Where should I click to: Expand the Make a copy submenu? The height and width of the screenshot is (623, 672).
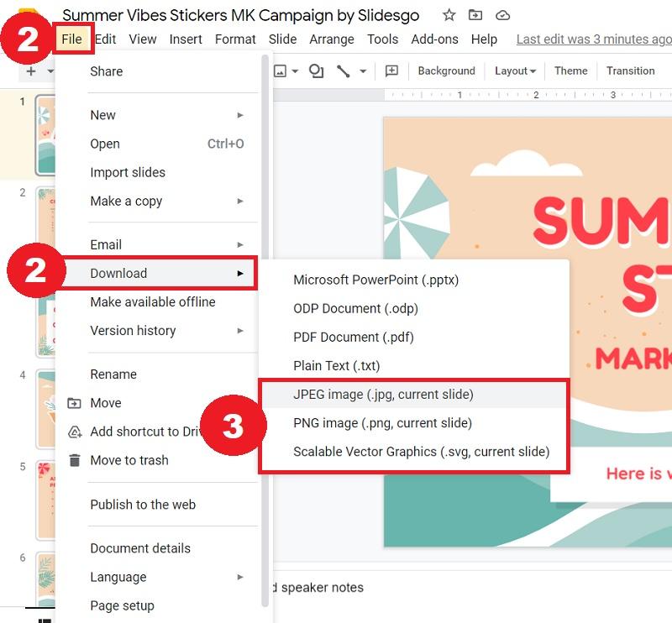[x=157, y=202]
